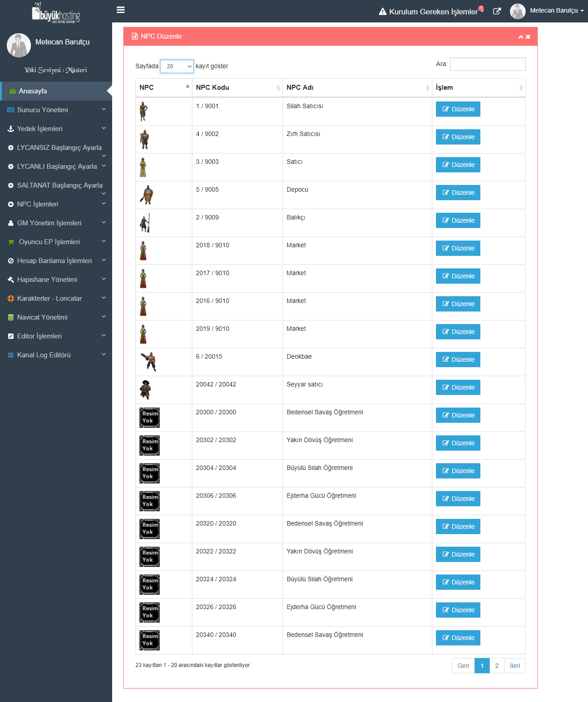Click the sidebar user avatar picture
The image size is (588, 702).
pyautogui.click(x=19, y=45)
